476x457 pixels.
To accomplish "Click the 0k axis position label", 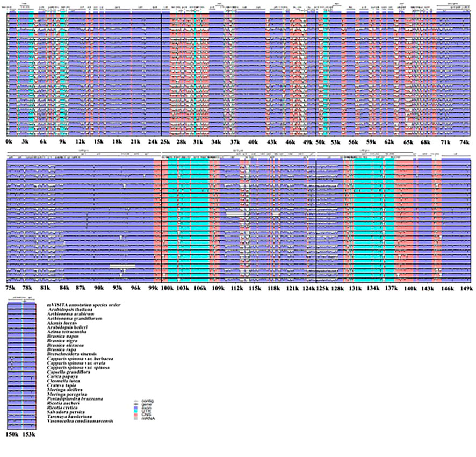I will click(x=9, y=142).
